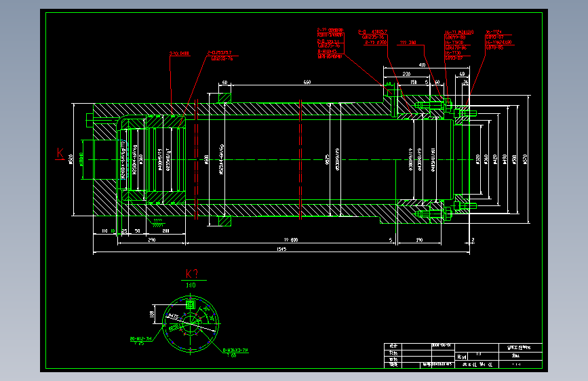The height and width of the screenshot is (381, 588).
Task: Click the ø520 diameter dimension at left end
Action: tap(71, 159)
